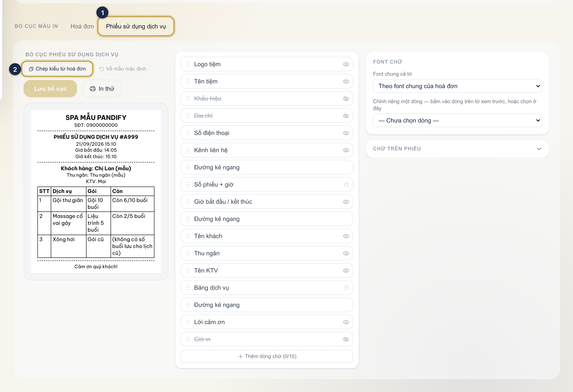The width and height of the screenshot is (573, 392).
Task: Click lock icon on Số phiếu + giờ row
Action: pyautogui.click(x=346, y=184)
